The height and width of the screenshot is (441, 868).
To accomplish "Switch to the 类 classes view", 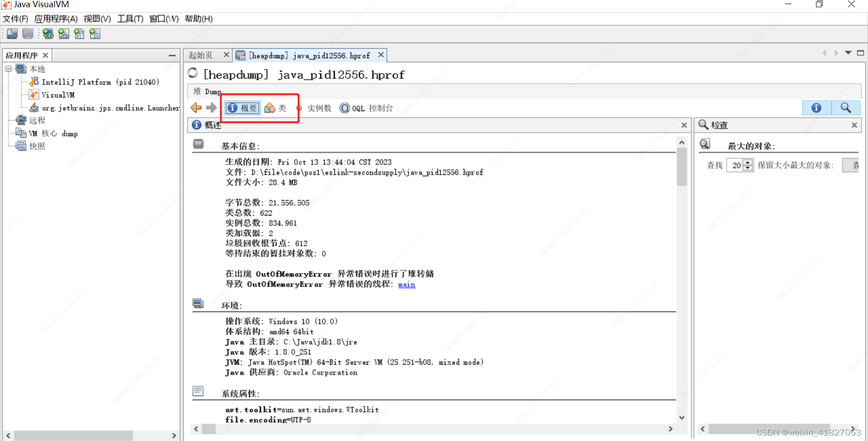I will point(276,108).
